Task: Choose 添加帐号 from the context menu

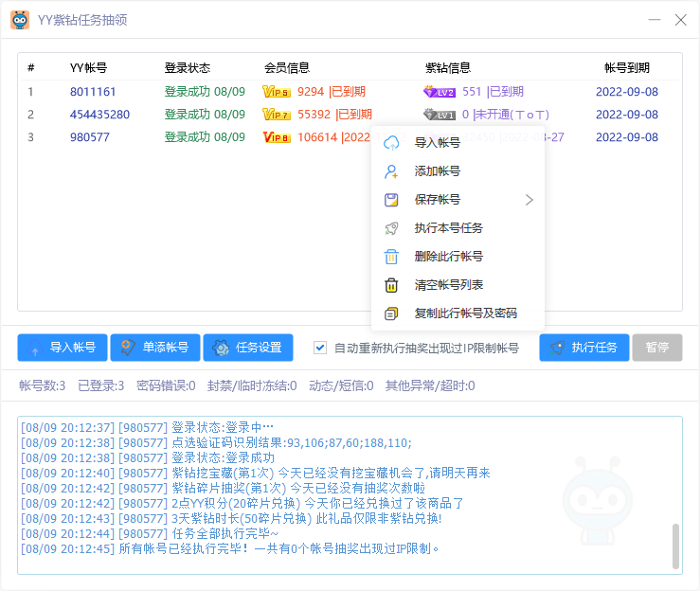Action: pos(458,171)
